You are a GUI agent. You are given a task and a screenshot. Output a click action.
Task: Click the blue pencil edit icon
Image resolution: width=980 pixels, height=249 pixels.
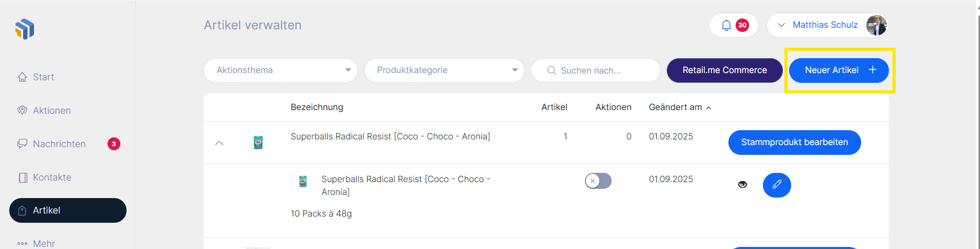(x=777, y=185)
